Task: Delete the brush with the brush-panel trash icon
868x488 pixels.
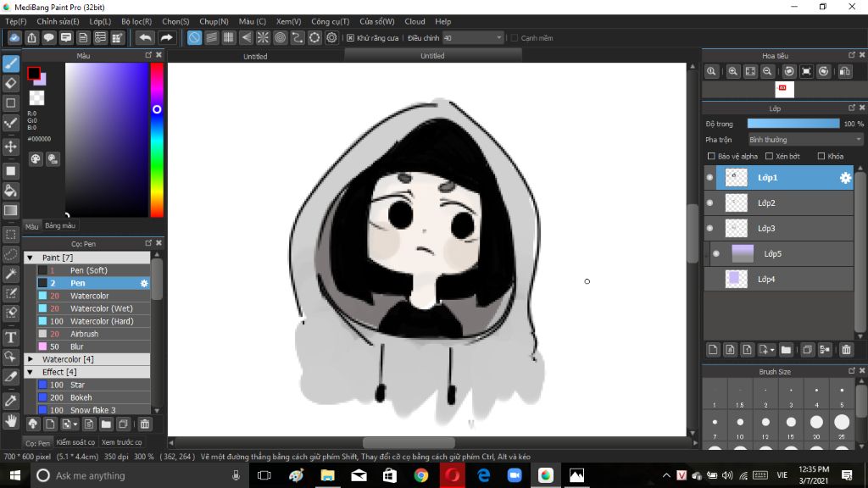Action: (145, 424)
